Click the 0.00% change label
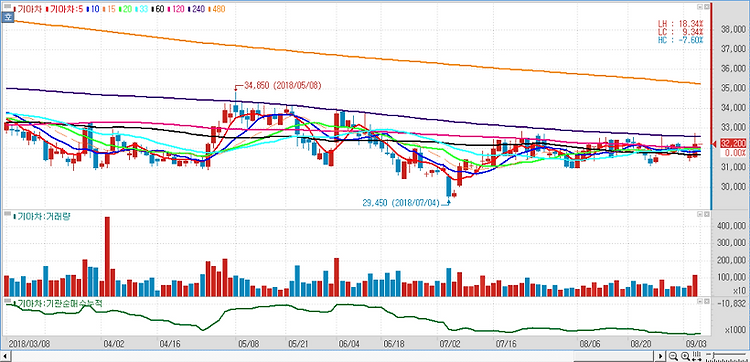Viewport: 750px width, 362px height. pos(735,153)
